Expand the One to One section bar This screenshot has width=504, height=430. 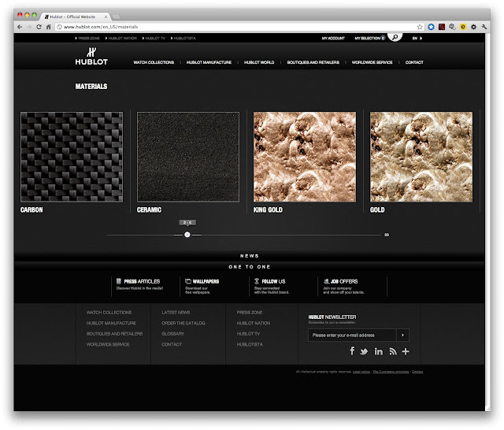tap(249, 267)
